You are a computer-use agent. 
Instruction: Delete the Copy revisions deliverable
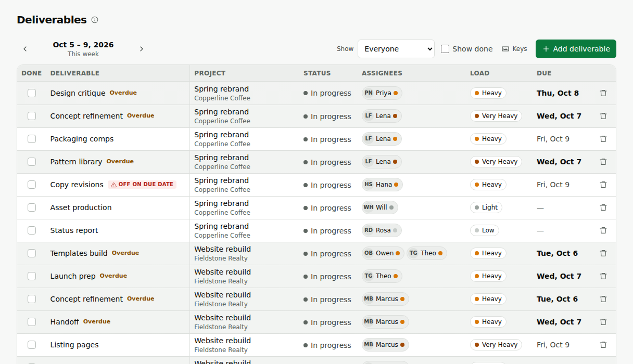(603, 185)
